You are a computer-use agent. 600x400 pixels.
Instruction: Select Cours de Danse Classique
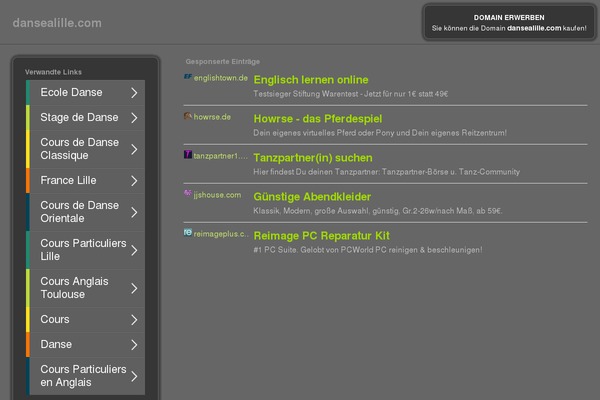coord(85,149)
